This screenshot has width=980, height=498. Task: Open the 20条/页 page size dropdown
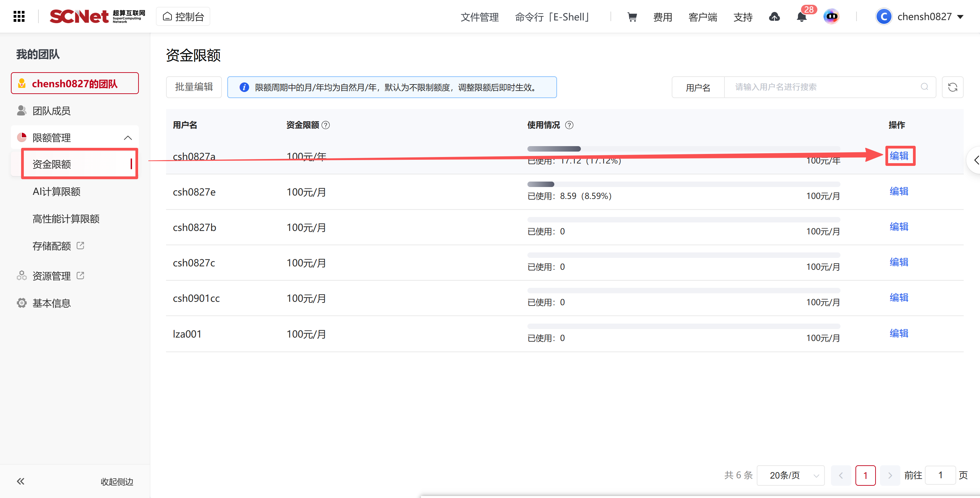[x=790, y=475]
